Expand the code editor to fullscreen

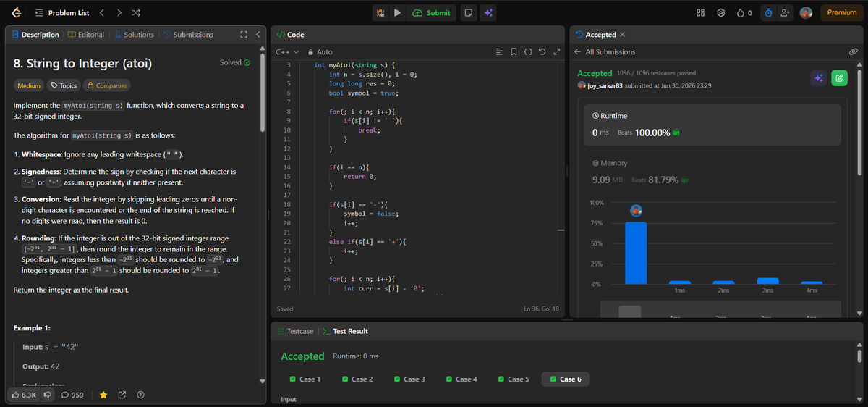[x=556, y=52]
